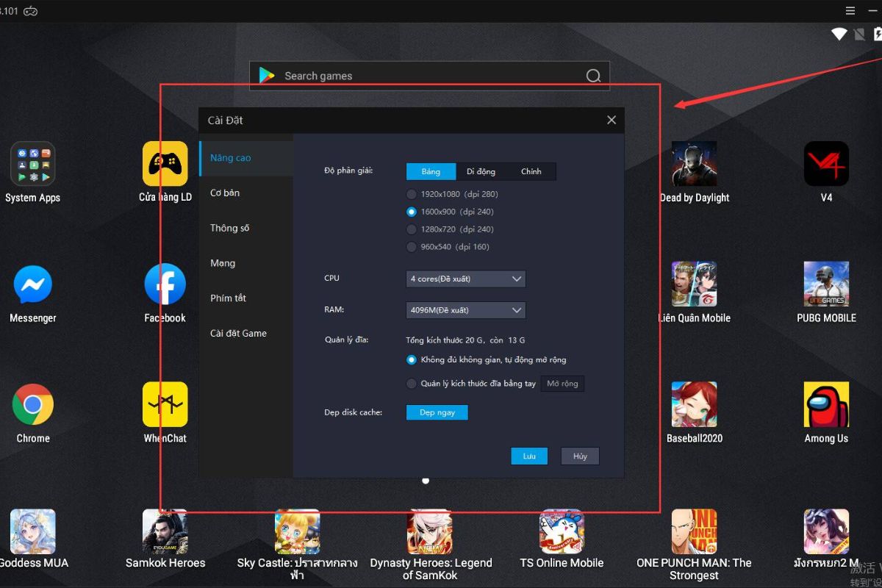This screenshot has width=882, height=588.
Task: Open PUBG MOBILE
Action: (x=827, y=284)
